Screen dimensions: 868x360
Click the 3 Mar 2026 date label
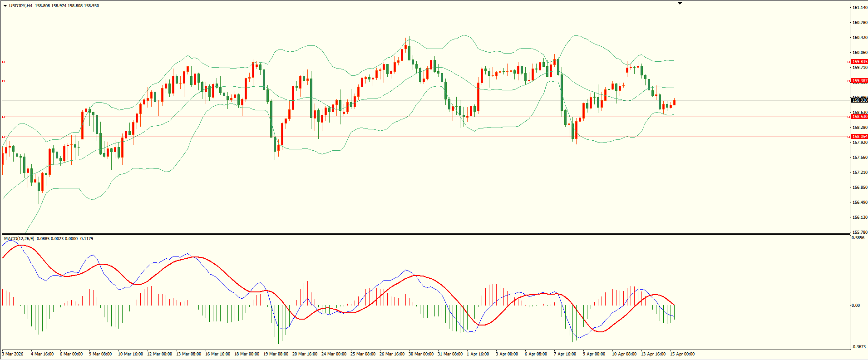(13, 354)
